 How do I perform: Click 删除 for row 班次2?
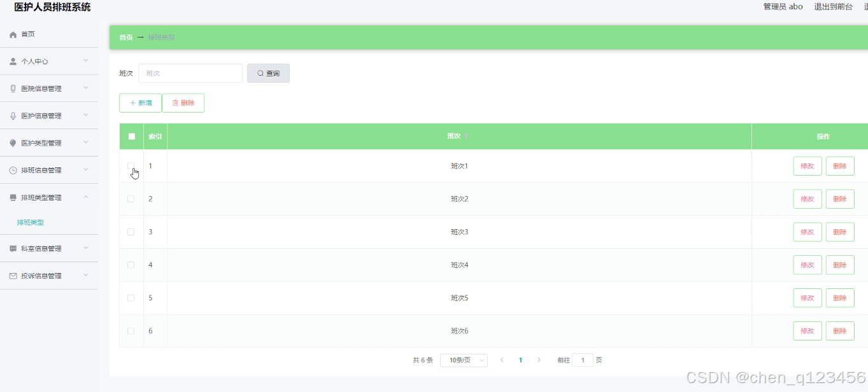click(x=840, y=199)
